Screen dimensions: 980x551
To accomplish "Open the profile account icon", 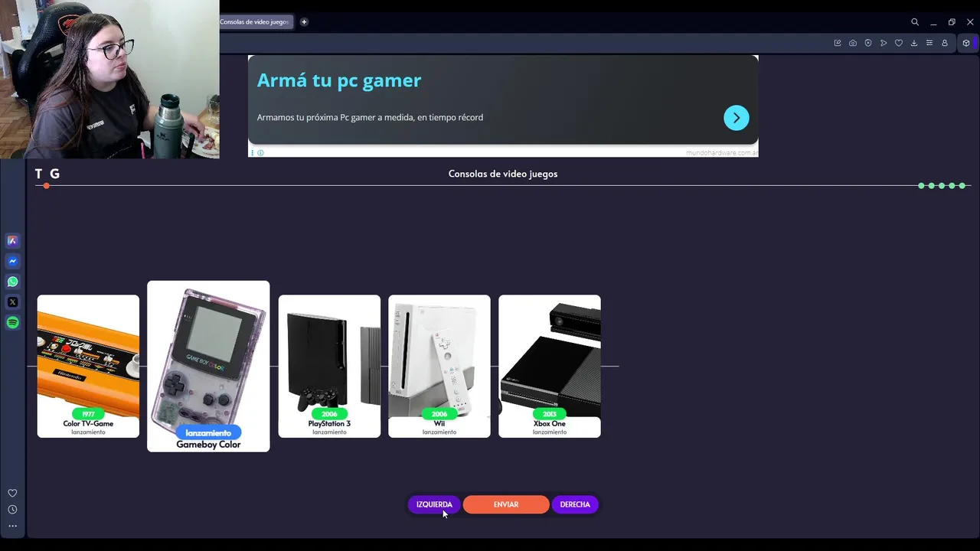I will tap(945, 43).
